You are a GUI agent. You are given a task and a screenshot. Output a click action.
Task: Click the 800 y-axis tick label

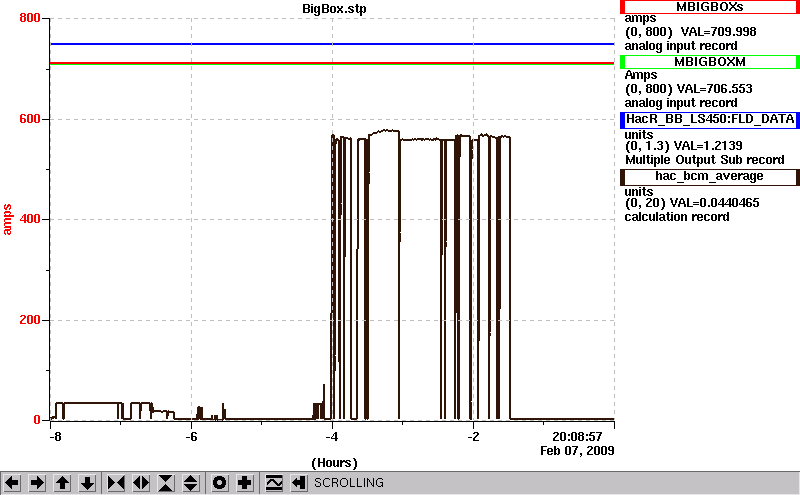click(x=30, y=18)
